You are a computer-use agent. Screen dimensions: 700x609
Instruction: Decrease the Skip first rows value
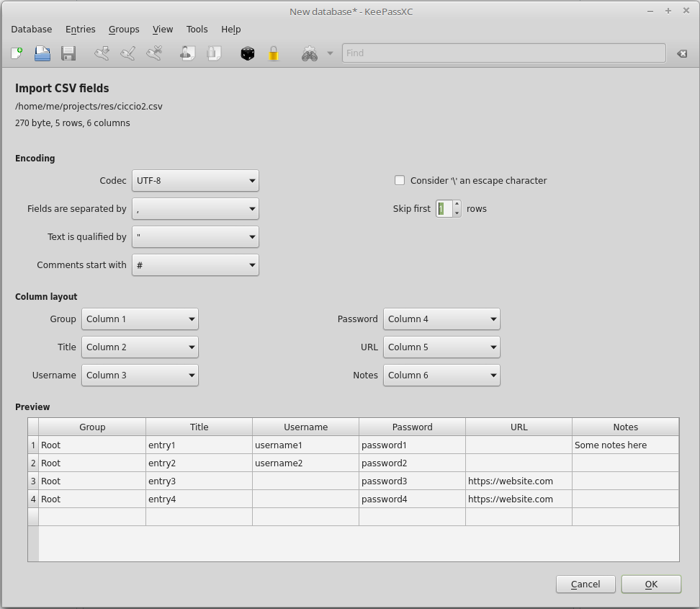coord(457,213)
